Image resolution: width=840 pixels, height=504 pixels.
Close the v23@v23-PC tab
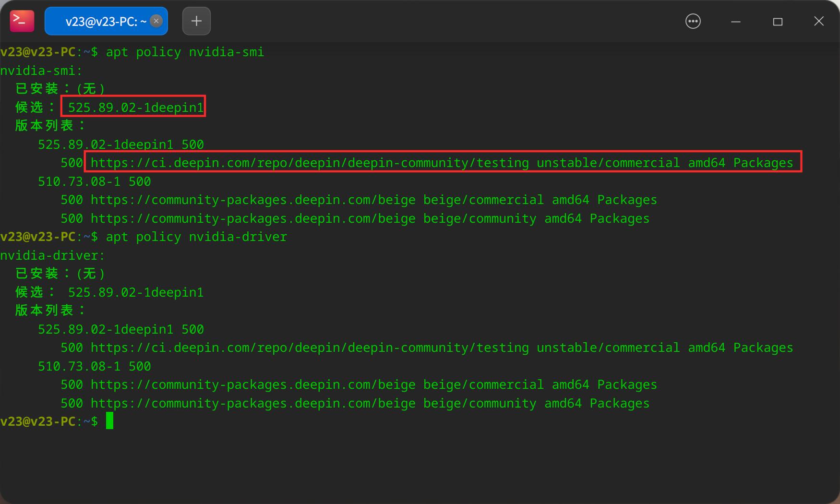[156, 21]
